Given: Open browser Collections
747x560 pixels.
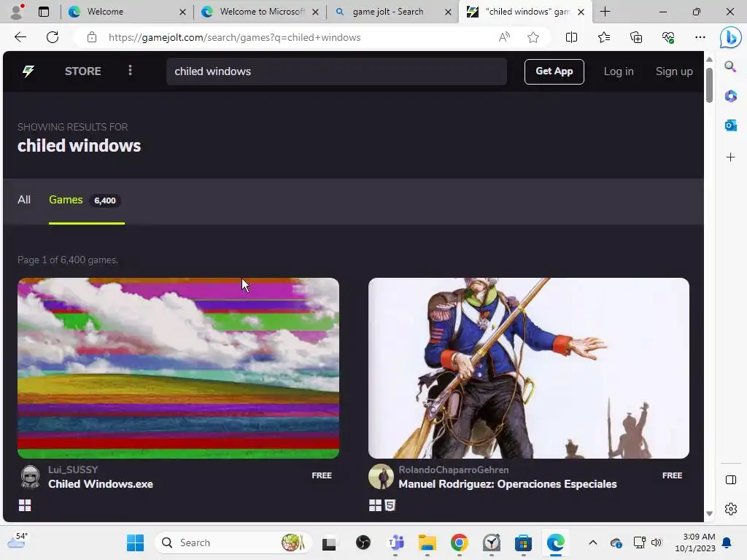Looking at the screenshot, I should 636,37.
